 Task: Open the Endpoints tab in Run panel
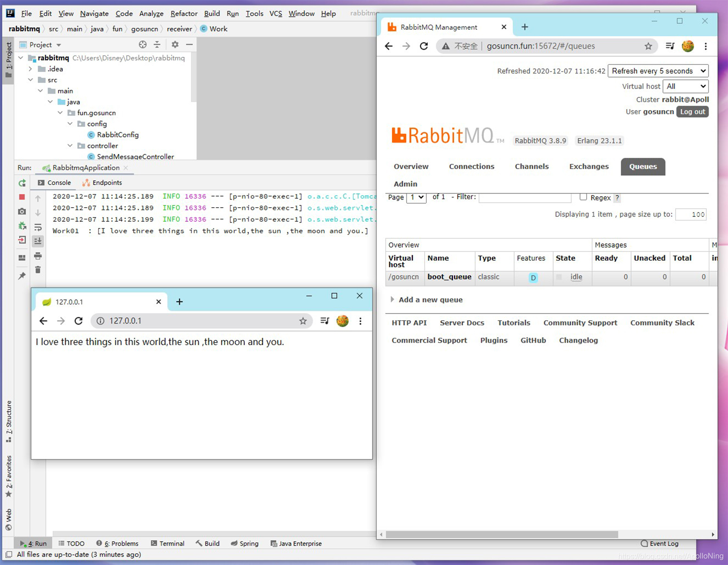102,183
